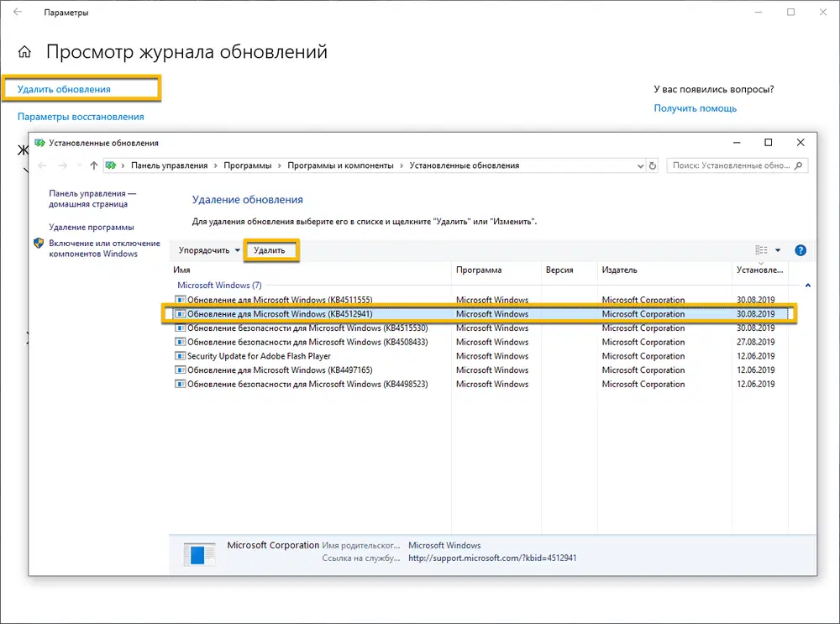Open the Получить помощь link
Image resolution: width=840 pixels, height=624 pixels.
[696, 107]
